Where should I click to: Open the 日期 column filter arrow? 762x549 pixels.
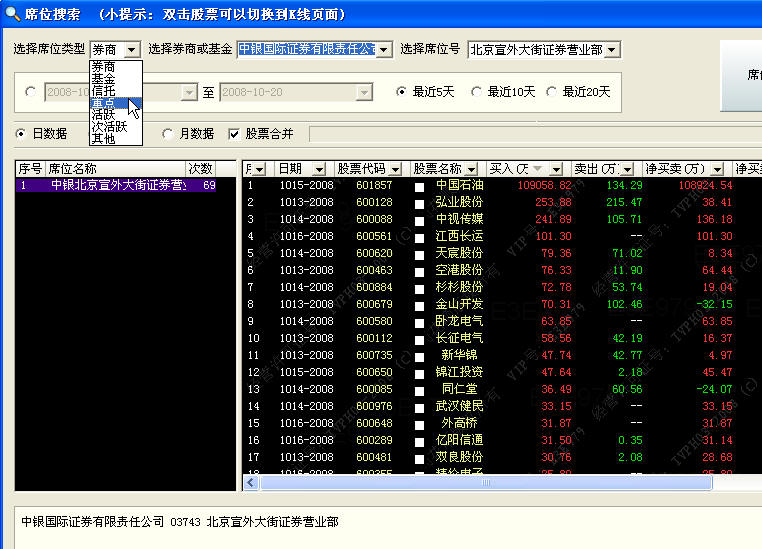pos(319,168)
